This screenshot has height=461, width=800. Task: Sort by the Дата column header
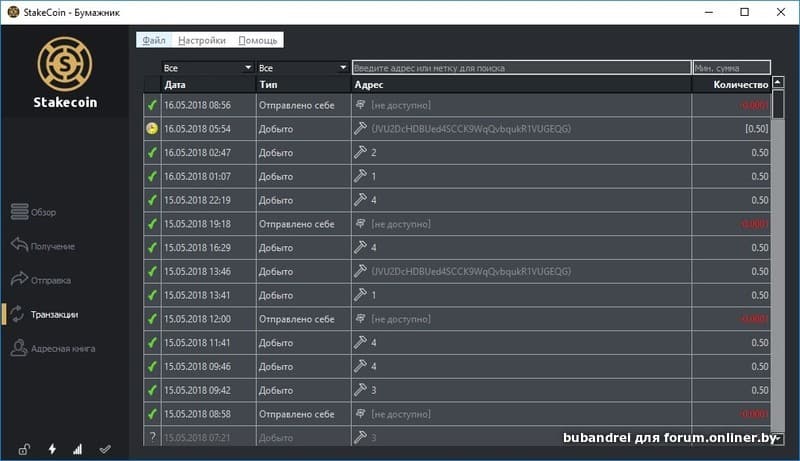pos(208,85)
